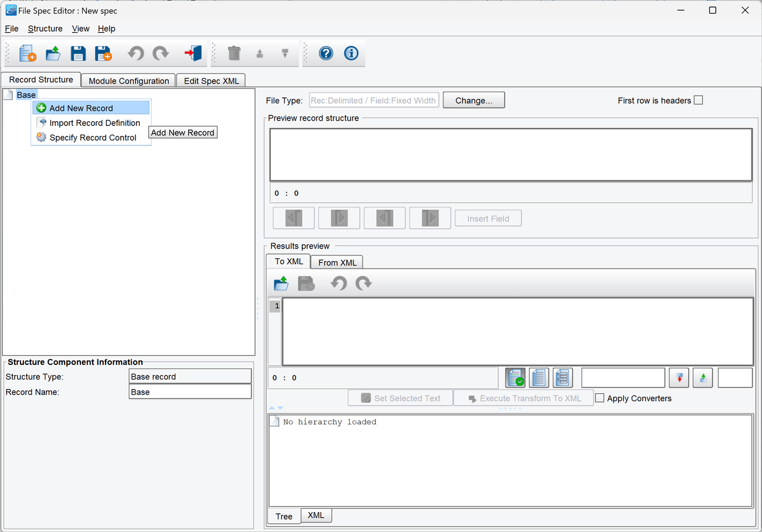This screenshot has height=532, width=762.
Task: Select the To XML tab
Action: click(x=288, y=261)
